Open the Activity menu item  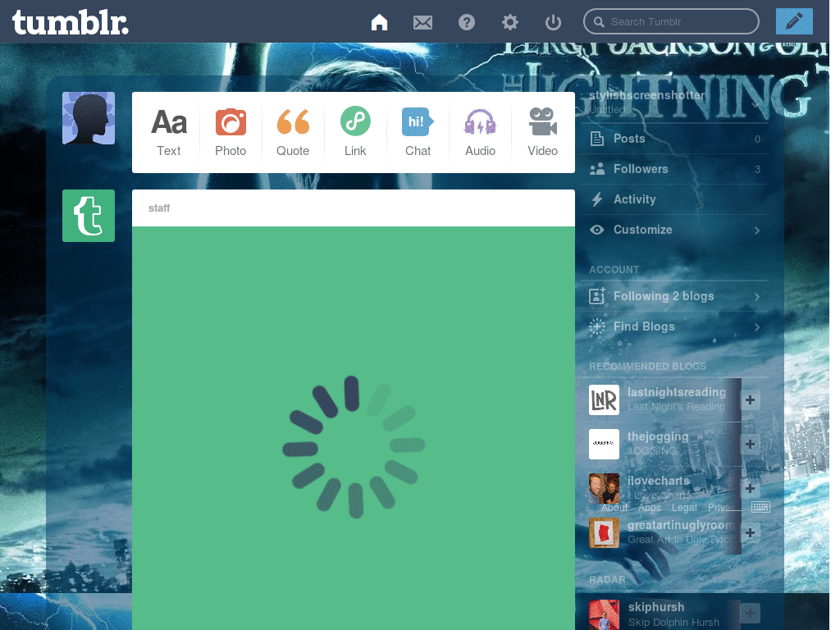pos(674,199)
